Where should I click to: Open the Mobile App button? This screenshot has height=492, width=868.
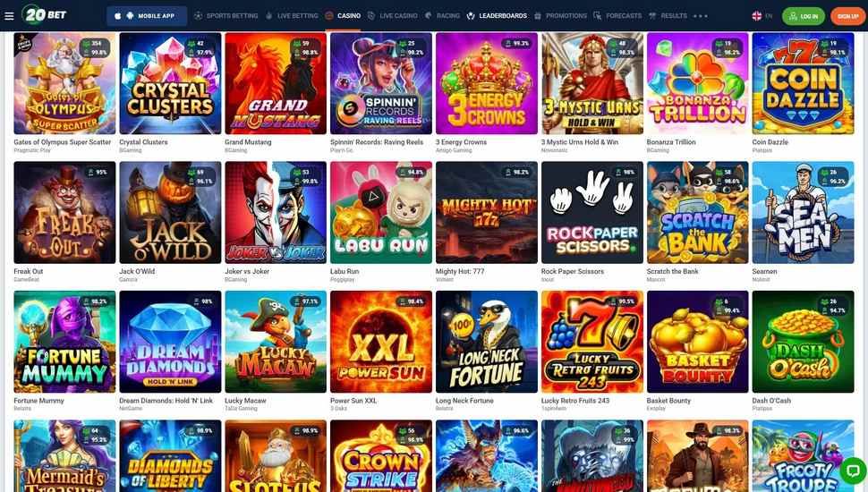click(147, 16)
